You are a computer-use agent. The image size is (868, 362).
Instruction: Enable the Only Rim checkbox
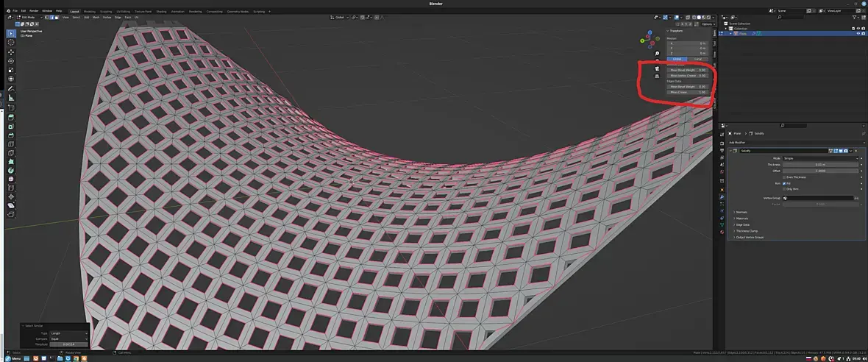pos(784,189)
